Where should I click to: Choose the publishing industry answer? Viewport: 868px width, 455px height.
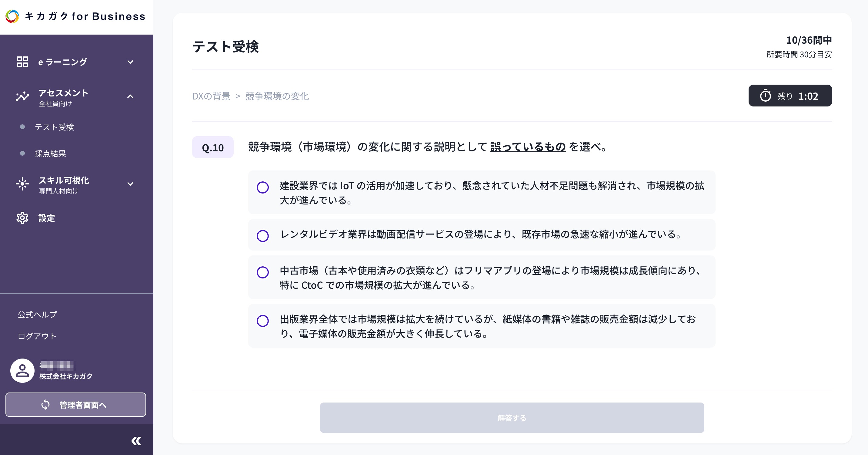pos(263,321)
